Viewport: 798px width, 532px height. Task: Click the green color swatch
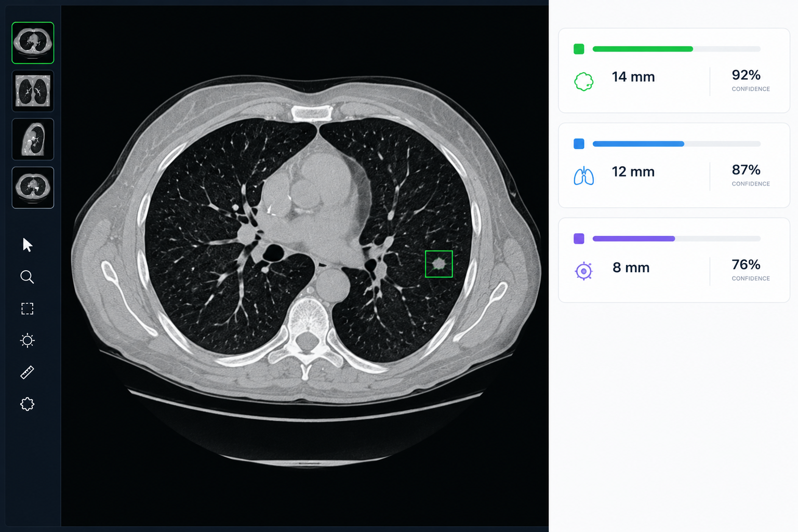click(579, 49)
